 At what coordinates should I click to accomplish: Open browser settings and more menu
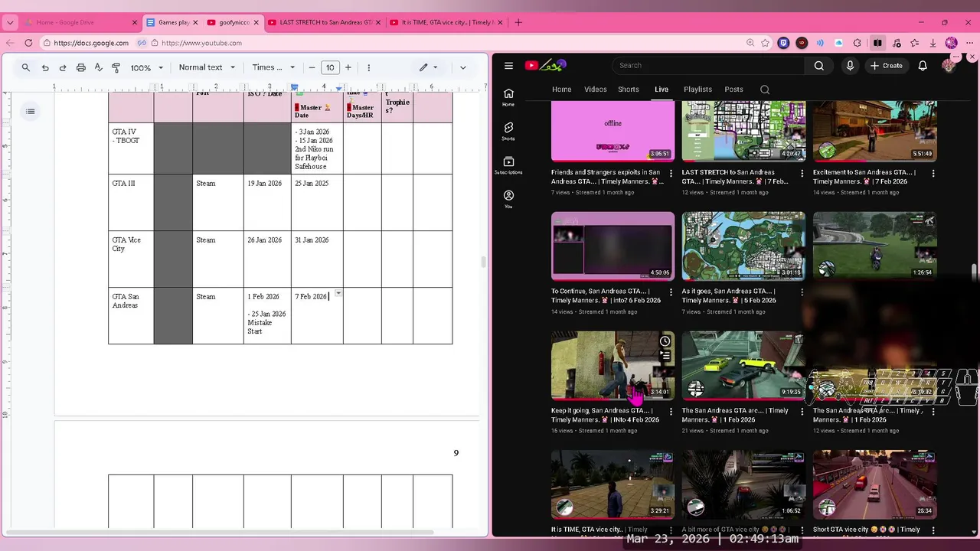(972, 43)
